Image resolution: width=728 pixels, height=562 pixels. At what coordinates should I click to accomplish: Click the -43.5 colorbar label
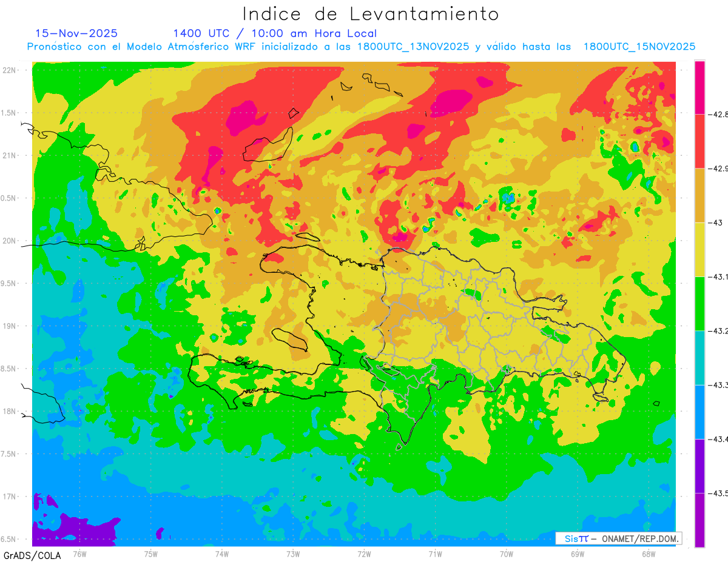(x=718, y=493)
